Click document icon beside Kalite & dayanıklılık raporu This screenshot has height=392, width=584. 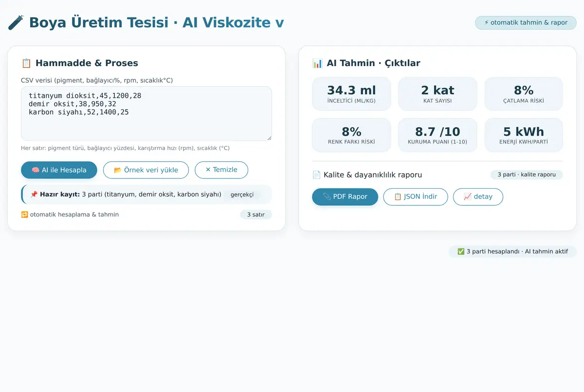[x=316, y=175]
